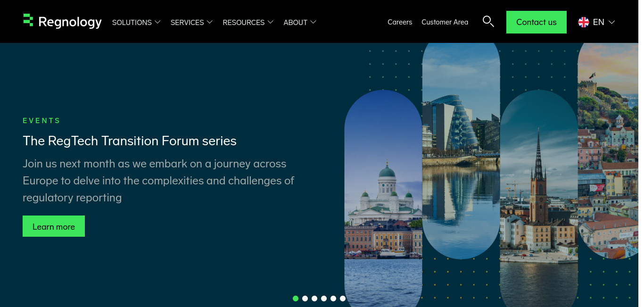This screenshot has height=307, width=644.
Task: Go to the third carousel slide dot
Action: [x=314, y=299]
